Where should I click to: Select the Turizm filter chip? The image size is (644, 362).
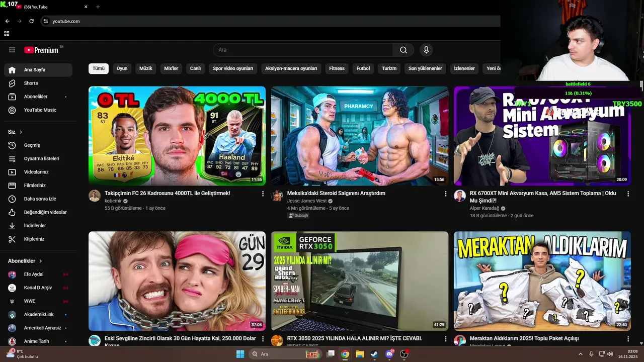tap(389, 68)
